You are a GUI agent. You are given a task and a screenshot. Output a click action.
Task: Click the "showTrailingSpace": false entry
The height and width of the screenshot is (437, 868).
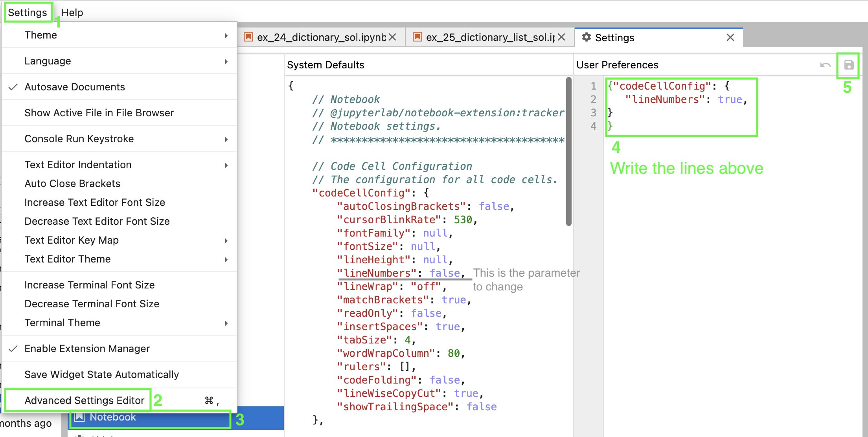tap(417, 407)
